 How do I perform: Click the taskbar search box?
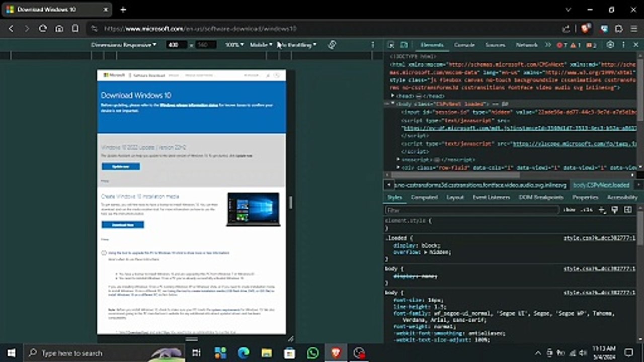[104, 353]
